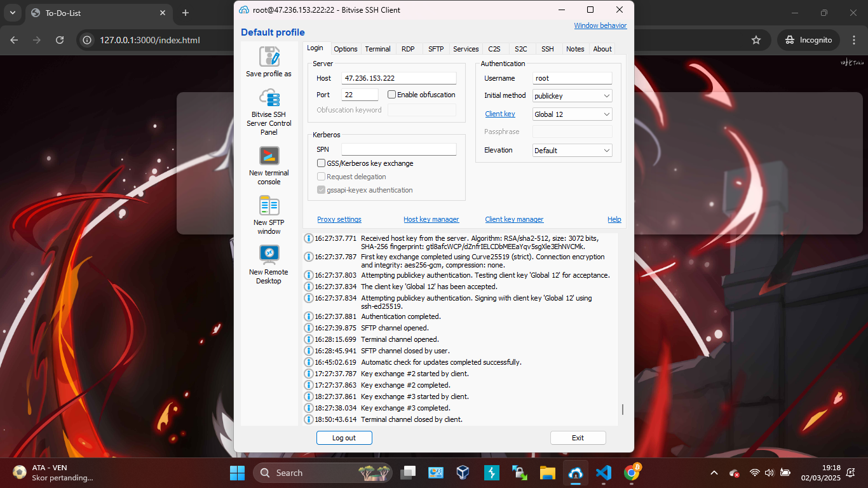
Task: Open the Windows Start menu
Action: pyautogui.click(x=237, y=473)
